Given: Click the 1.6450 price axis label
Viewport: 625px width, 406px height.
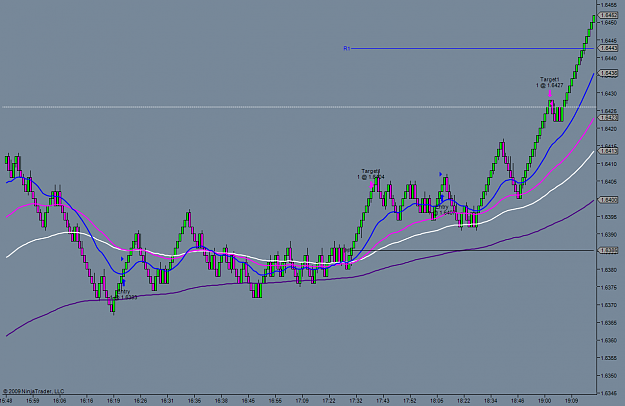Looking at the screenshot, I should click(610, 23).
